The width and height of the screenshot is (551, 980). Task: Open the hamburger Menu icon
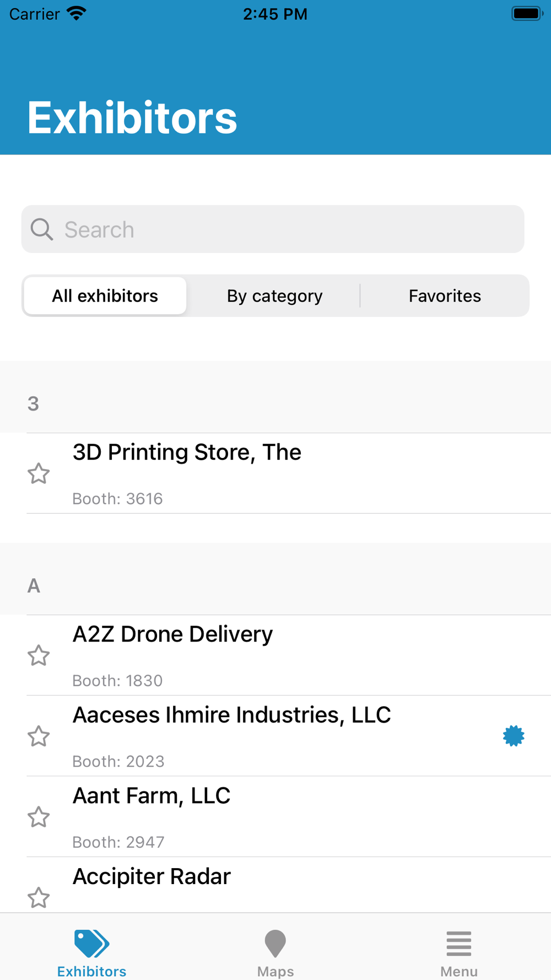pos(458,944)
